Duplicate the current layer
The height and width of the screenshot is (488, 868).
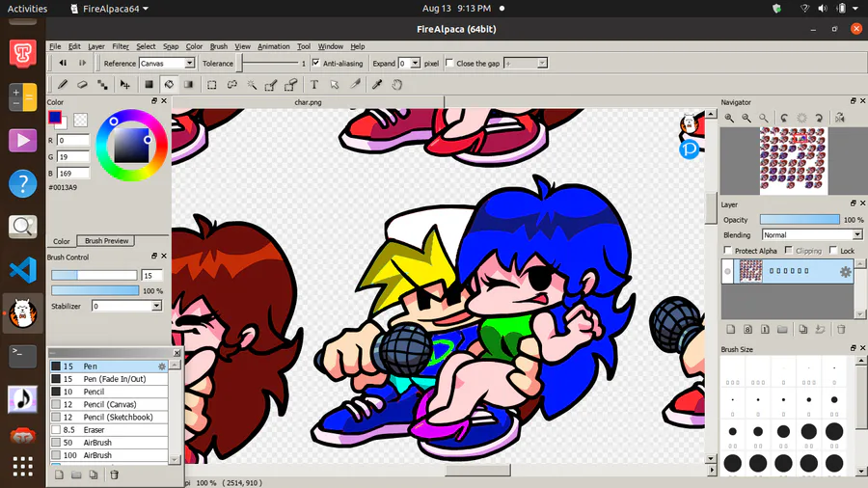pos(803,329)
